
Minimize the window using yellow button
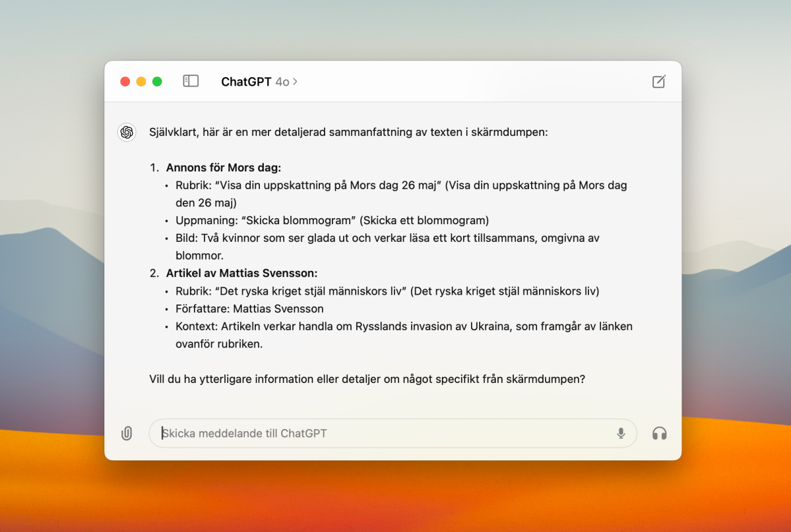(x=141, y=82)
